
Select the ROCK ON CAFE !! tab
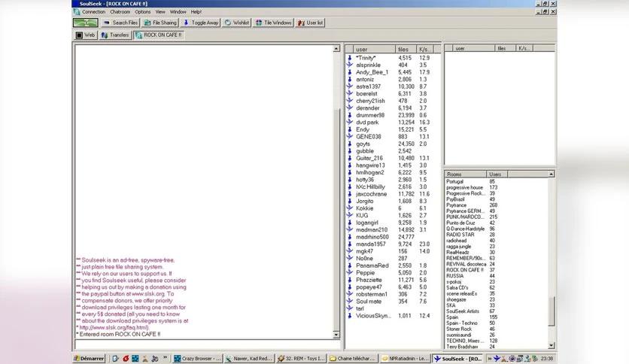pos(160,35)
